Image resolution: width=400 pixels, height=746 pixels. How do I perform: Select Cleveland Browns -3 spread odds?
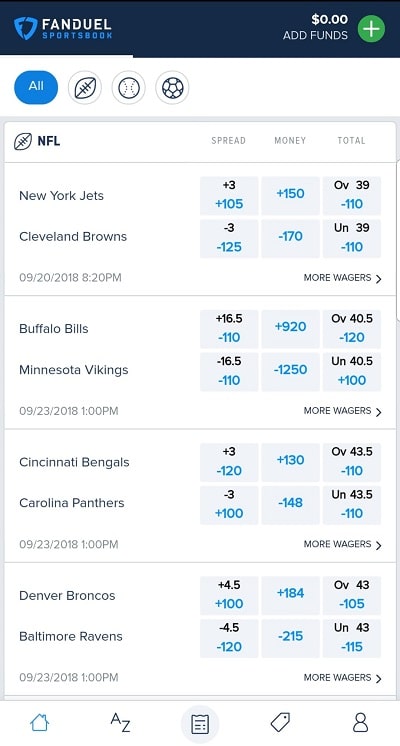tap(229, 238)
